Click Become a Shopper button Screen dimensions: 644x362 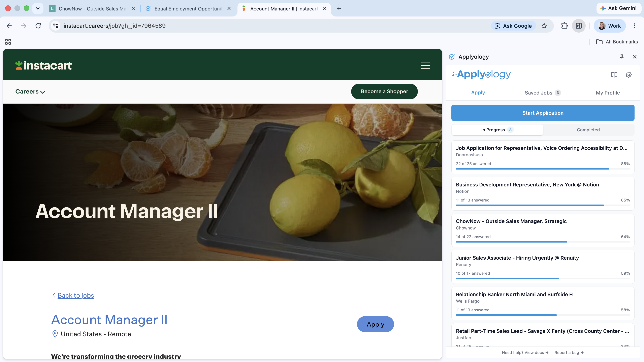pos(384,92)
